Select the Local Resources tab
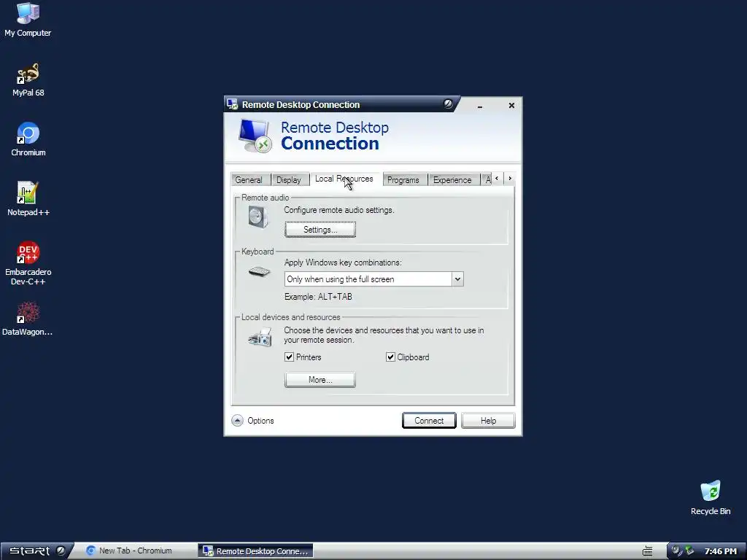 pyautogui.click(x=344, y=179)
